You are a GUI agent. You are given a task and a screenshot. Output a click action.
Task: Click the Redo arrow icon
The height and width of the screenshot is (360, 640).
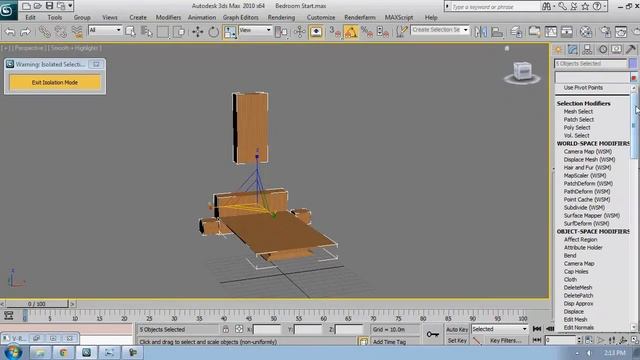(x=25, y=31)
